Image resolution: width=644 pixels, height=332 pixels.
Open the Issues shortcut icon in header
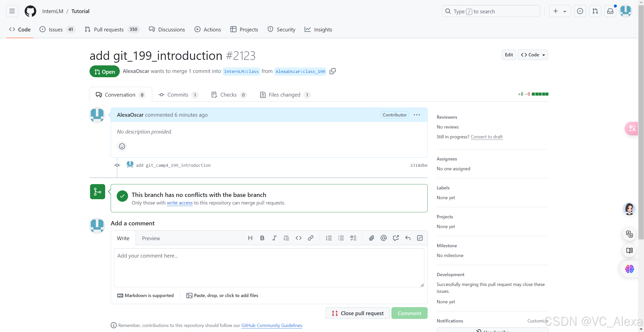pos(580,11)
